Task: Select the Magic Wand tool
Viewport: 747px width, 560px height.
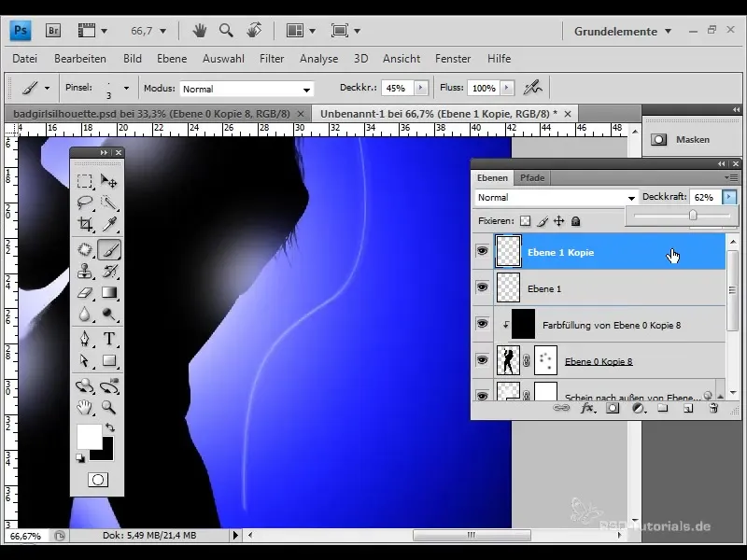Action: pos(109,203)
